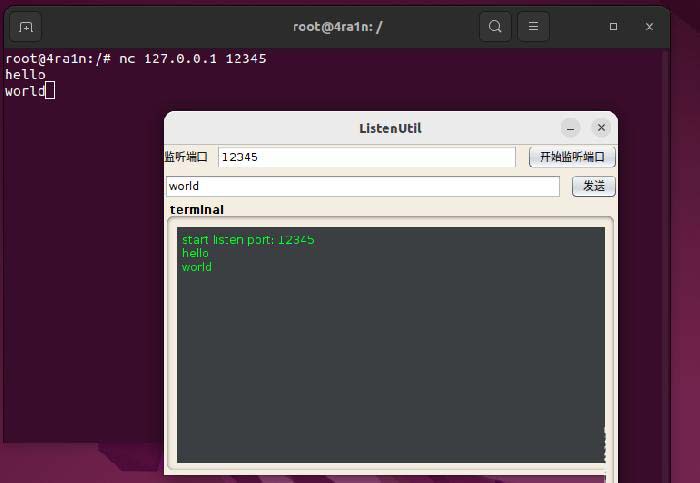
Task: Close the ListenUtil window
Action: 601,128
